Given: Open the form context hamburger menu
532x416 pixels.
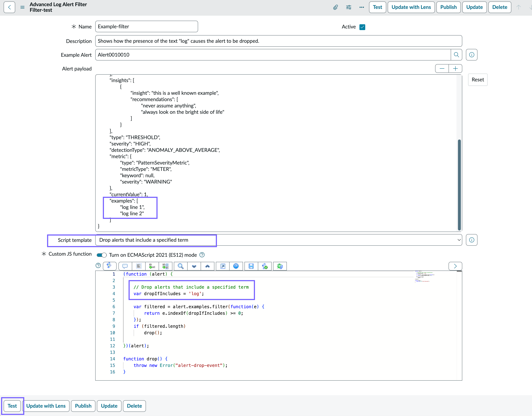Looking at the screenshot, I should 22,7.
